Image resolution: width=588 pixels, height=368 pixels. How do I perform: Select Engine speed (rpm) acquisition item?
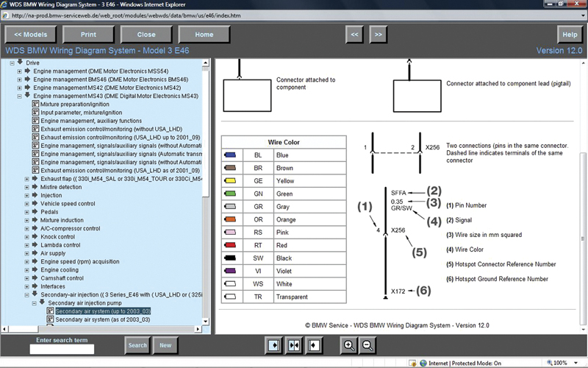click(80, 261)
